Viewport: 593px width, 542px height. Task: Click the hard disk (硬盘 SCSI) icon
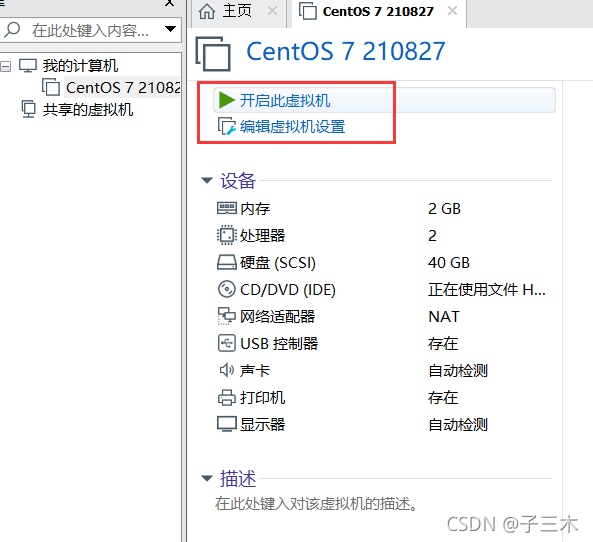point(227,262)
